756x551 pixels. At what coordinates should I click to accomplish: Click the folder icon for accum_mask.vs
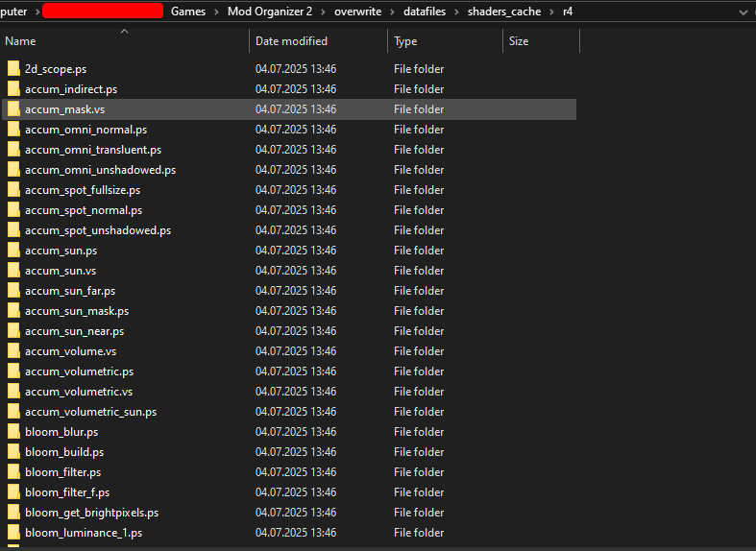click(x=13, y=109)
